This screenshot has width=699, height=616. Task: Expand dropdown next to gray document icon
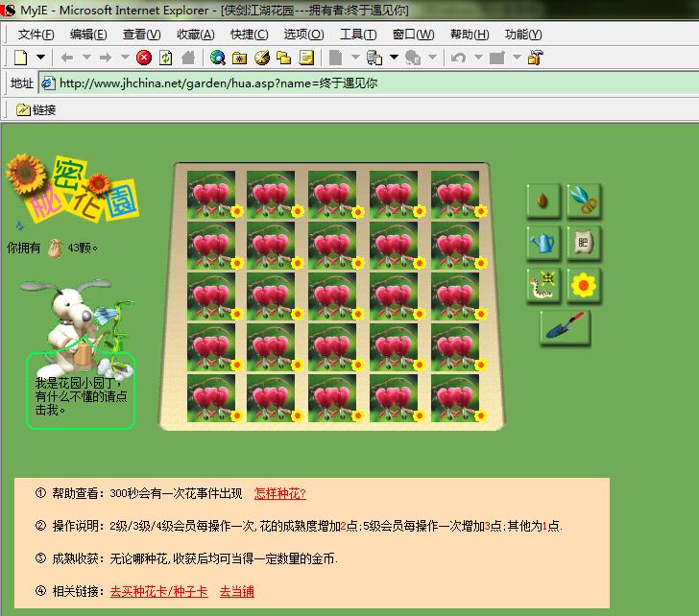pyautogui.click(x=355, y=57)
